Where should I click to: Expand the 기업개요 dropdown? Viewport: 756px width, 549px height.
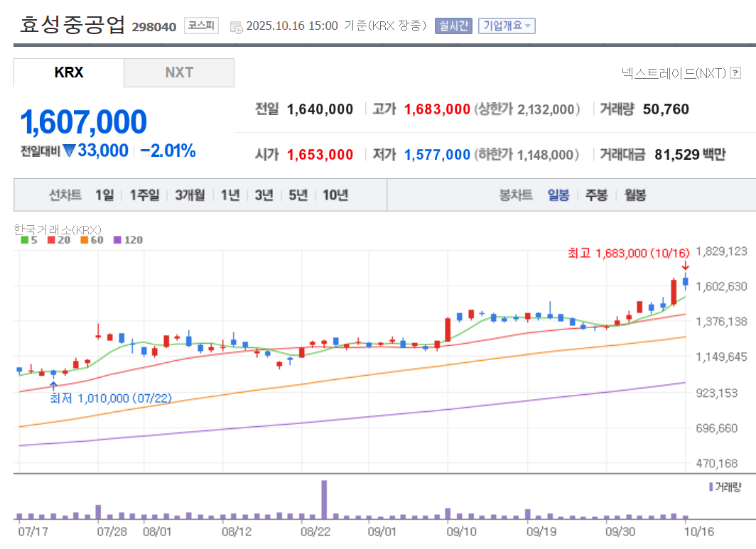507,26
